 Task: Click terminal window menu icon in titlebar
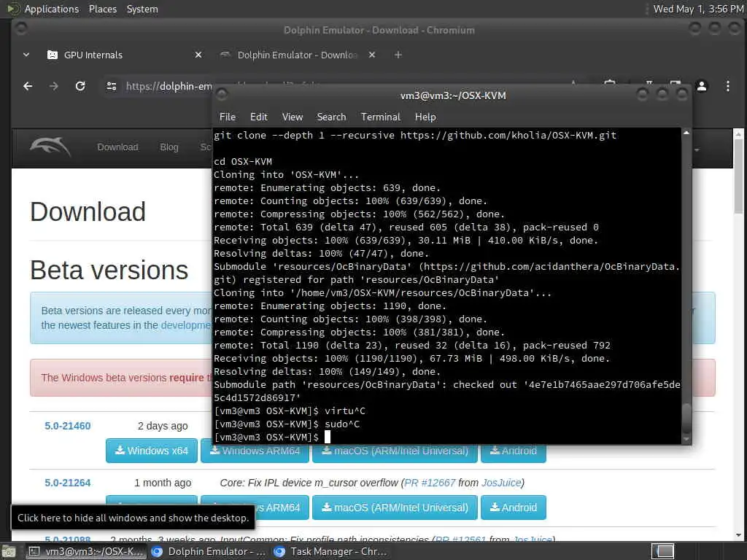(x=222, y=95)
